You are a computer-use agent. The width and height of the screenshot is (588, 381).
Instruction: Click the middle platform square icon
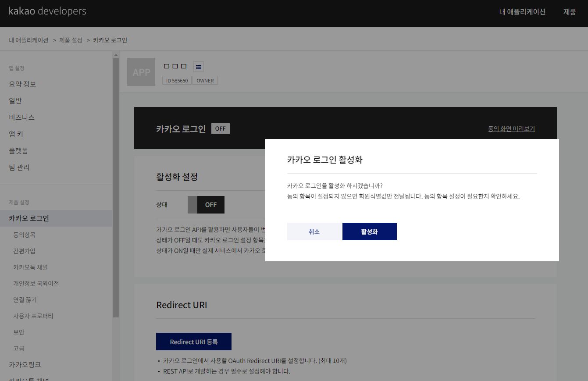pos(175,66)
